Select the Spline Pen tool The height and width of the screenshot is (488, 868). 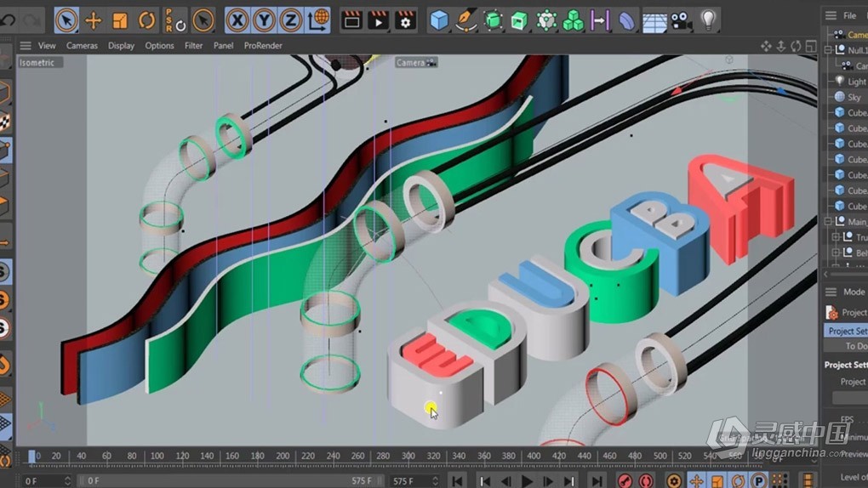tap(465, 20)
